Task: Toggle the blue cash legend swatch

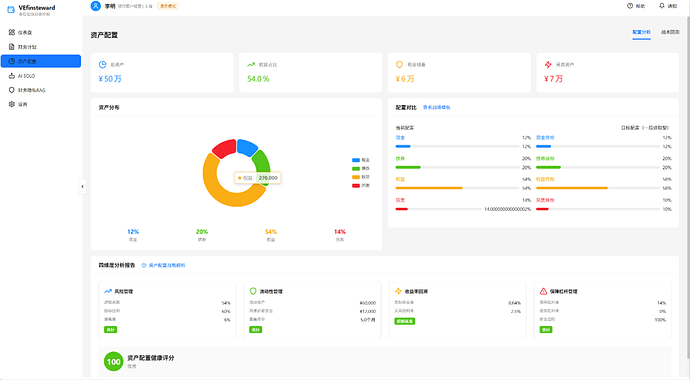Action: point(356,160)
